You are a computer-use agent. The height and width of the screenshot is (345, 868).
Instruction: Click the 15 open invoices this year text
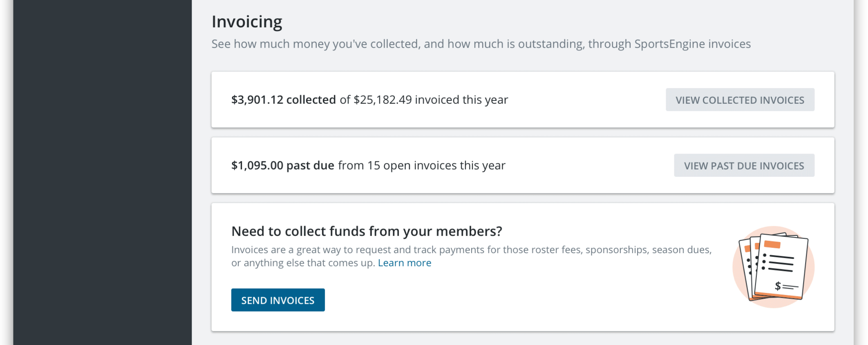click(x=436, y=166)
